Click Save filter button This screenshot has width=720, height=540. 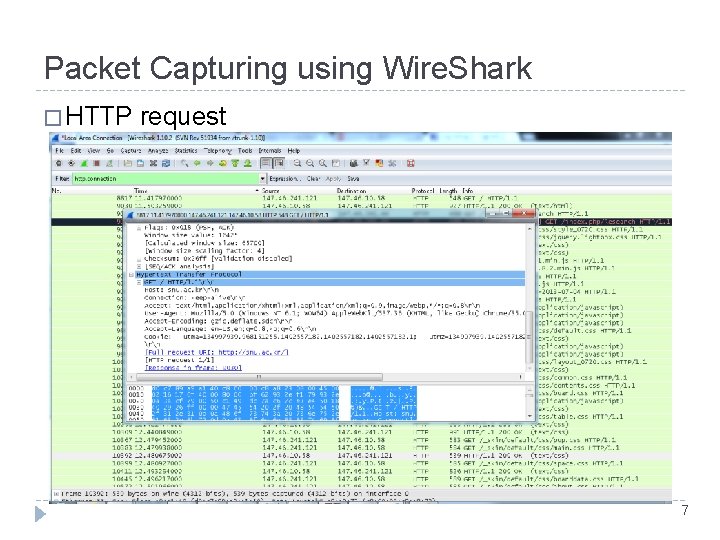[353, 179]
